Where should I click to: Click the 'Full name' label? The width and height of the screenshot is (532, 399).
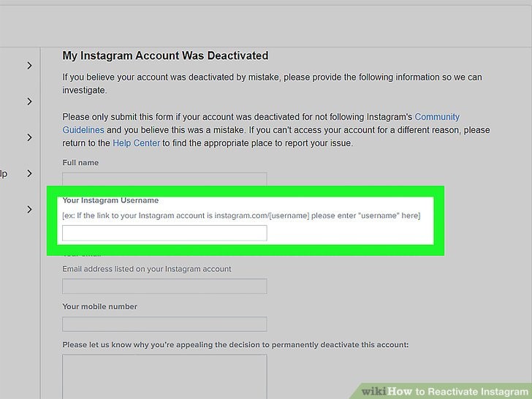(80, 162)
